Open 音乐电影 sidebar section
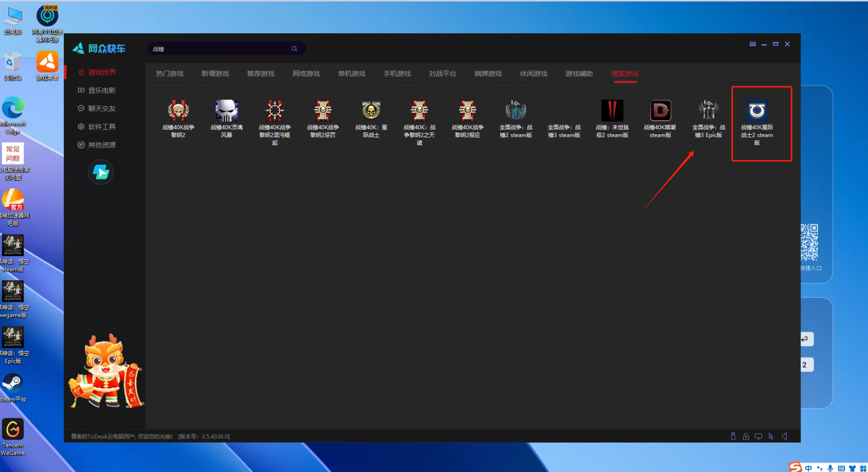The width and height of the screenshot is (868, 472). (97, 90)
